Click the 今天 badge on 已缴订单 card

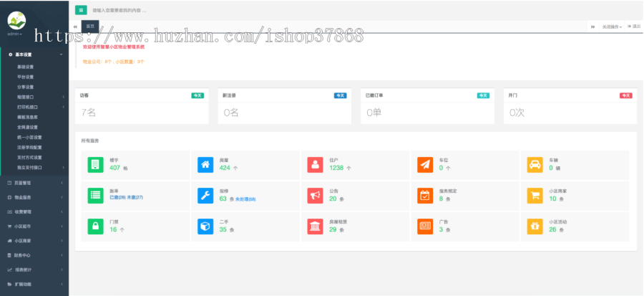point(483,95)
